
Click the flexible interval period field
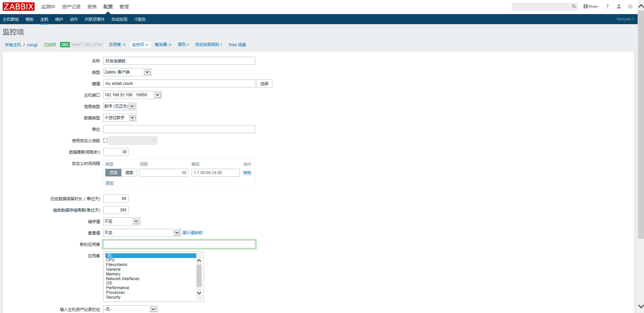pyautogui.click(x=216, y=173)
